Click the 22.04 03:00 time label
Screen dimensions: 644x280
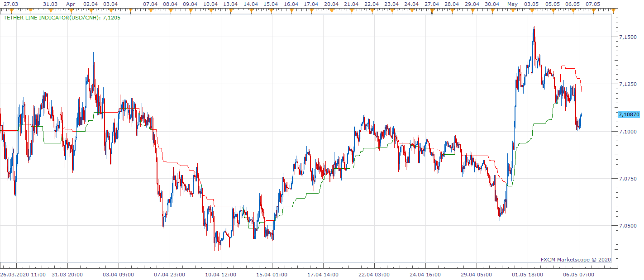374,274
